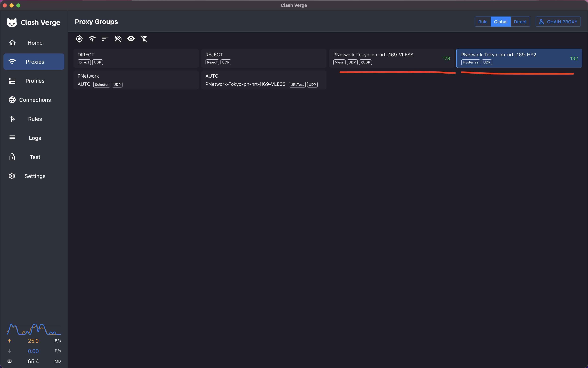The image size is (588, 368).
Task: Click the Logs lines icon
Action: pyautogui.click(x=12, y=138)
